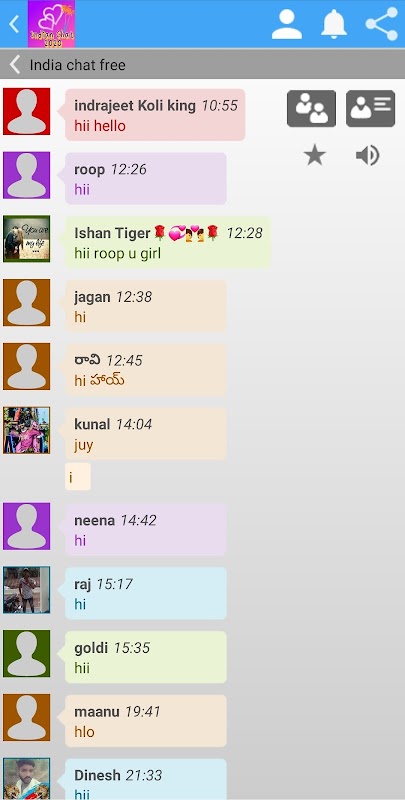Open the online users group icon
This screenshot has height=800, width=405.
point(311,108)
